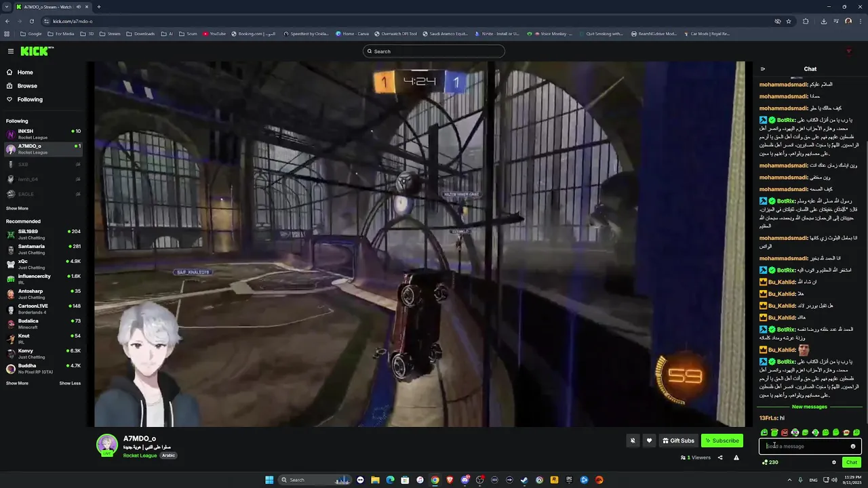868x488 pixels.
Task: Select the red angry emote
Action: click(785, 432)
